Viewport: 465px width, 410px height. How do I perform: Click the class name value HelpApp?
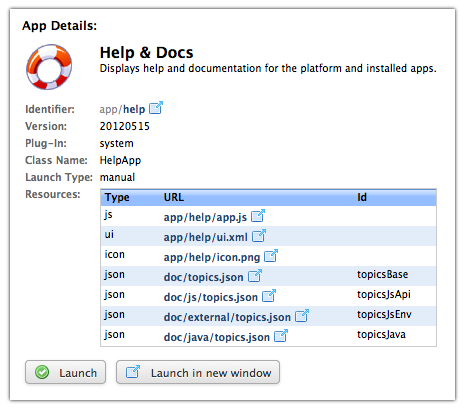click(120, 160)
